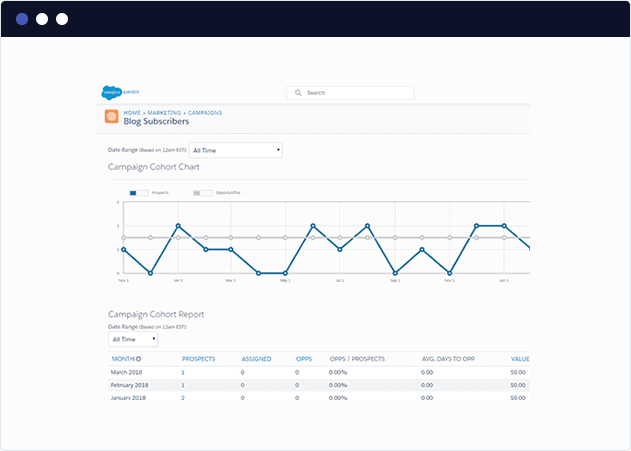This screenshot has width=631, height=451.
Task: Click the Campaign Cohort Report heading
Action: click(x=156, y=314)
